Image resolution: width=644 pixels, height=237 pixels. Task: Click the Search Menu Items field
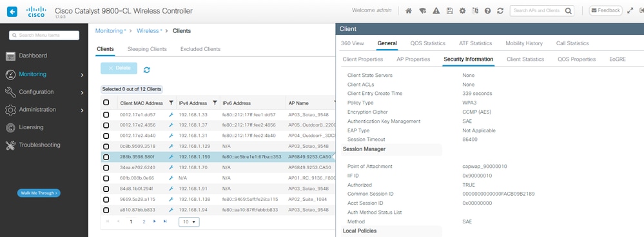(44, 36)
